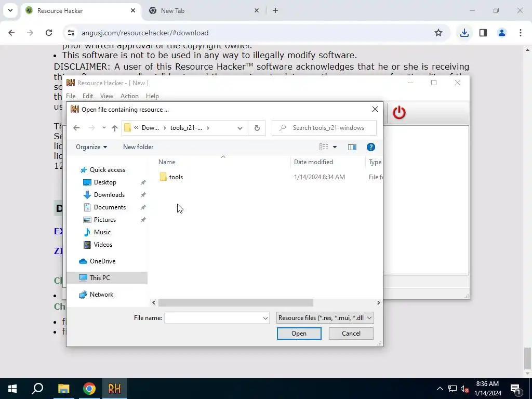
Task: Expand the Organize dropdown
Action: point(91,147)
